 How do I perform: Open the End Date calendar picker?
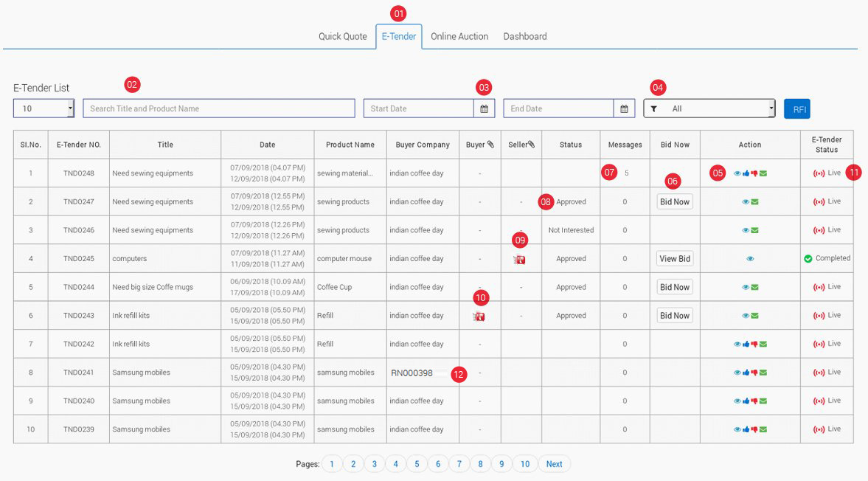coord(624,108)
